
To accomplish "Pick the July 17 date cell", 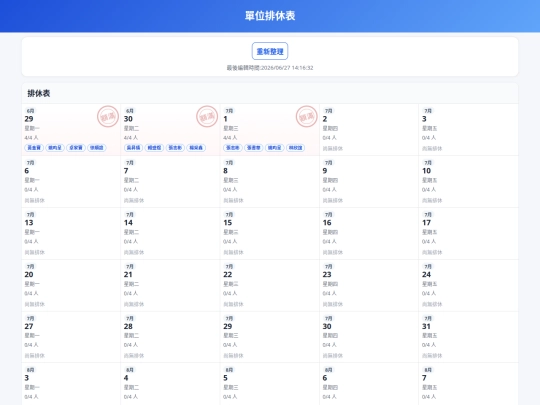I will (x=468, y=233).
